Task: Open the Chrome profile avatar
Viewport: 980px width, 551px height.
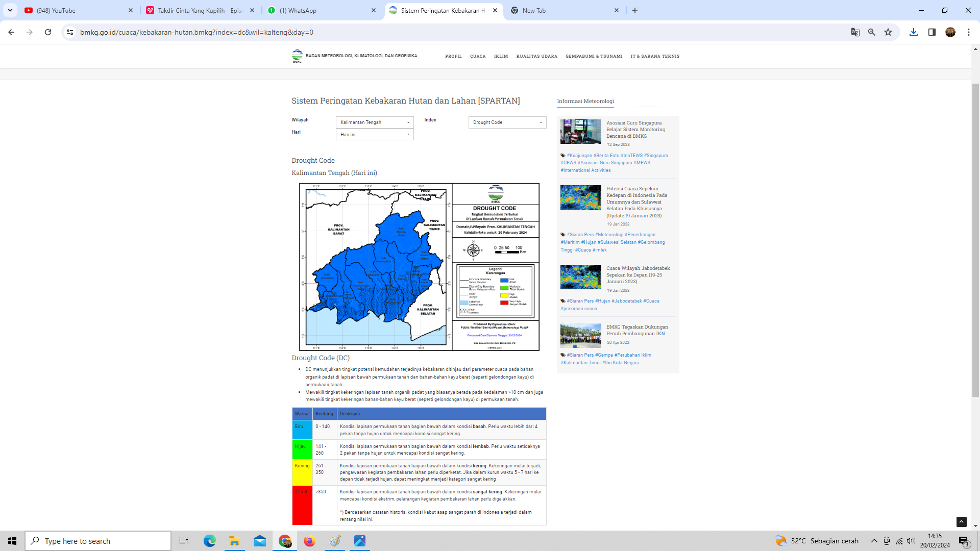Action: 950,32
